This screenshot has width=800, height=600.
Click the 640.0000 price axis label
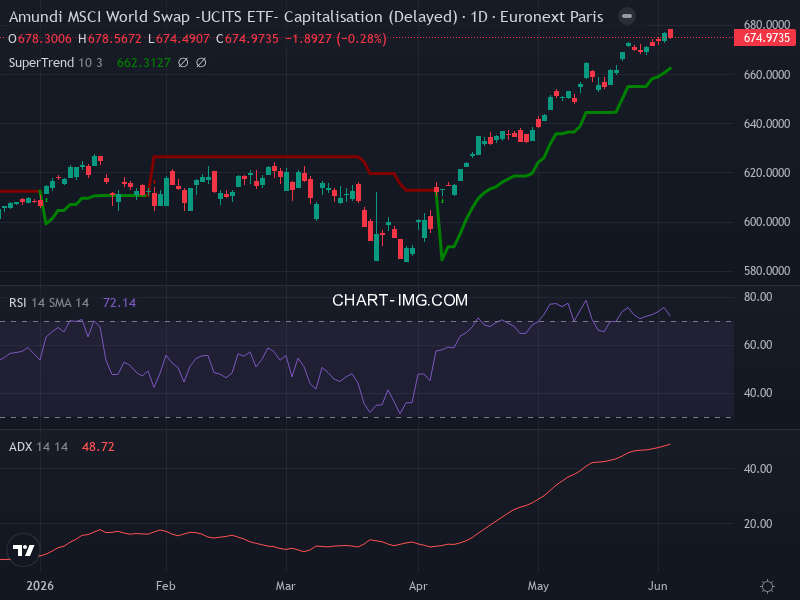coord(767,124)
